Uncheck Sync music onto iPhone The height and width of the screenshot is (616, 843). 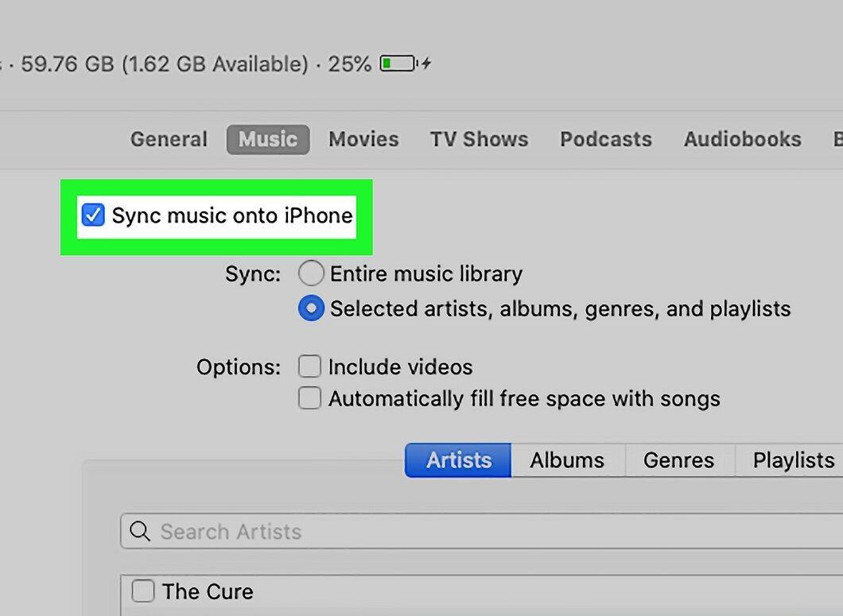point(92,215)
